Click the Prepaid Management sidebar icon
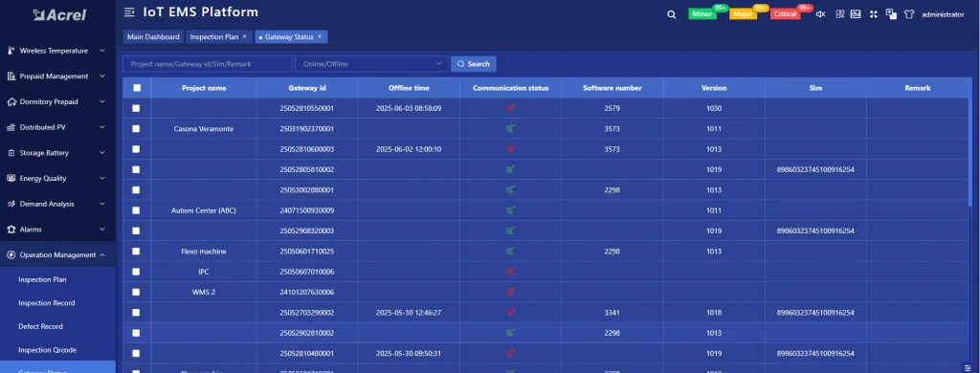 tap(11, 77)
